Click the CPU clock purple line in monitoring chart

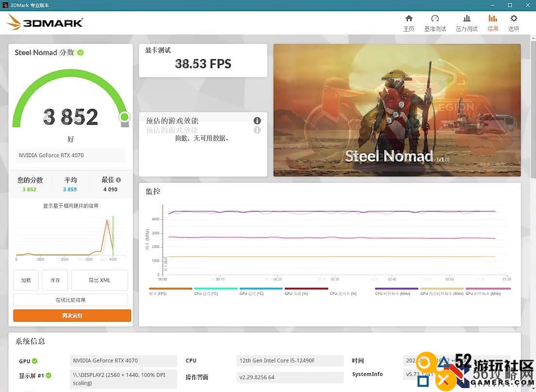(332, 212)
